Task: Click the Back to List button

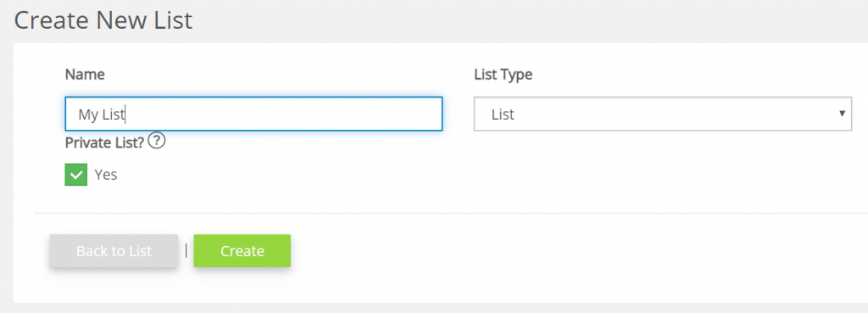Action: tap(114, 251)
